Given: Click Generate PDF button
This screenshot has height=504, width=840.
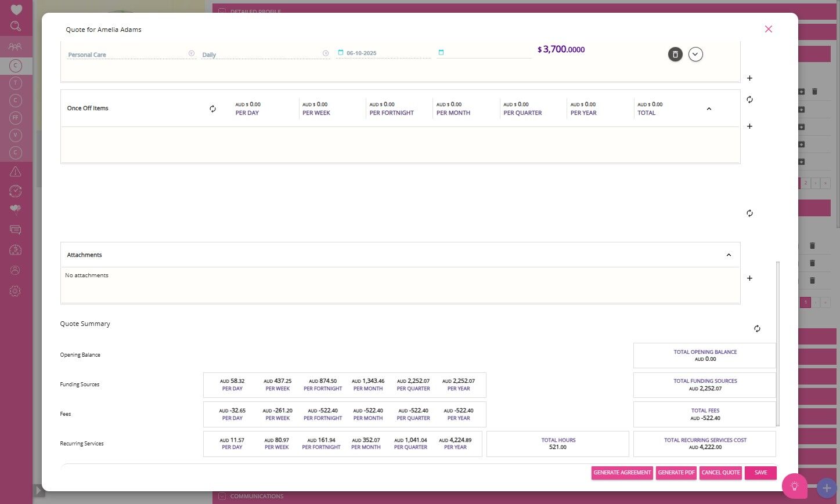Looking at the screenshot, I should point(676,473).
